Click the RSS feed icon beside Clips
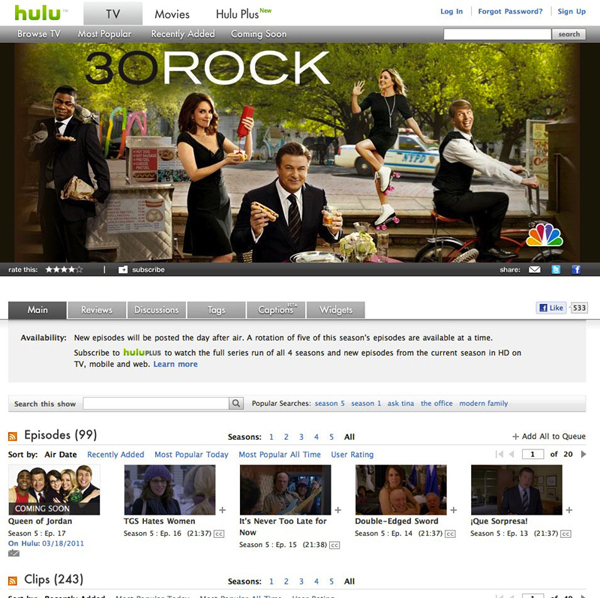Screen dimensions: 600x598 point(13,581)
